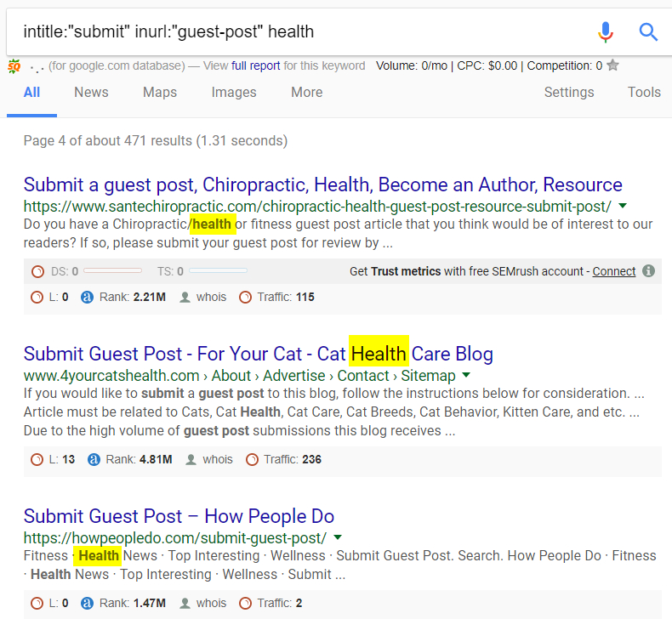Click the star icon next to Competition
This screenshot has width=672, height=619.
pos(612,65)
